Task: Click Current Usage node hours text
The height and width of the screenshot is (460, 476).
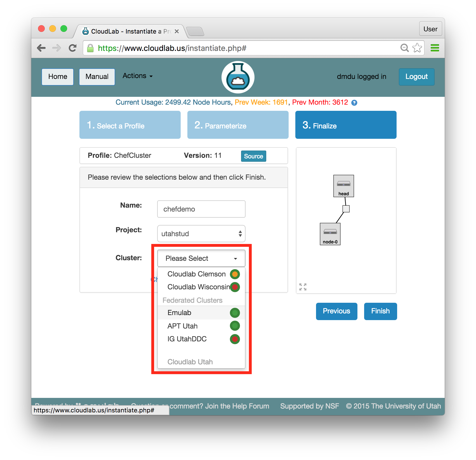Action: tap(173, 102)
